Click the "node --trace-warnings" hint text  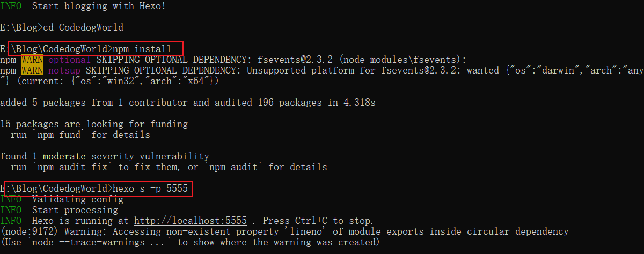coord(101,242)
